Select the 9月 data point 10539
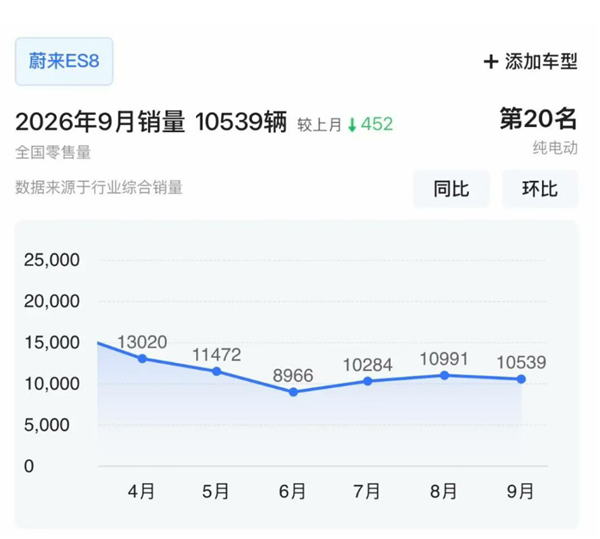 (x=521, y=379)
